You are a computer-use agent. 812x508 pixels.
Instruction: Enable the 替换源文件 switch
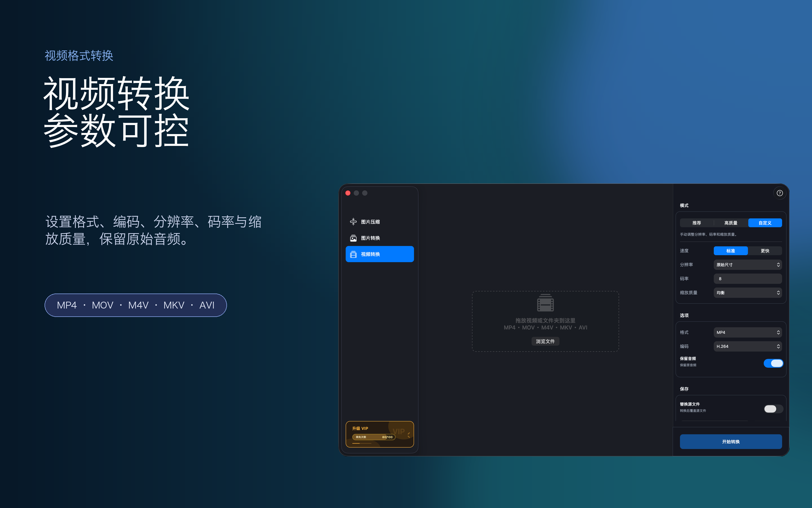773,409
